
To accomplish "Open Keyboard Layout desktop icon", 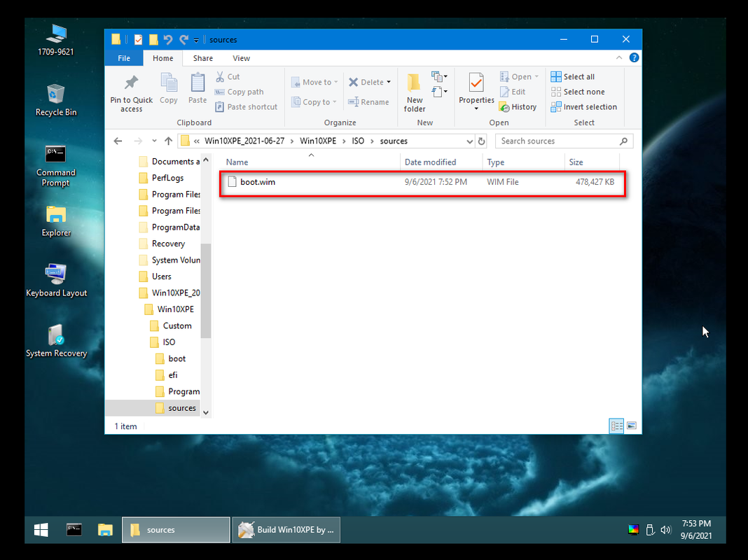I will click(56, 280).
